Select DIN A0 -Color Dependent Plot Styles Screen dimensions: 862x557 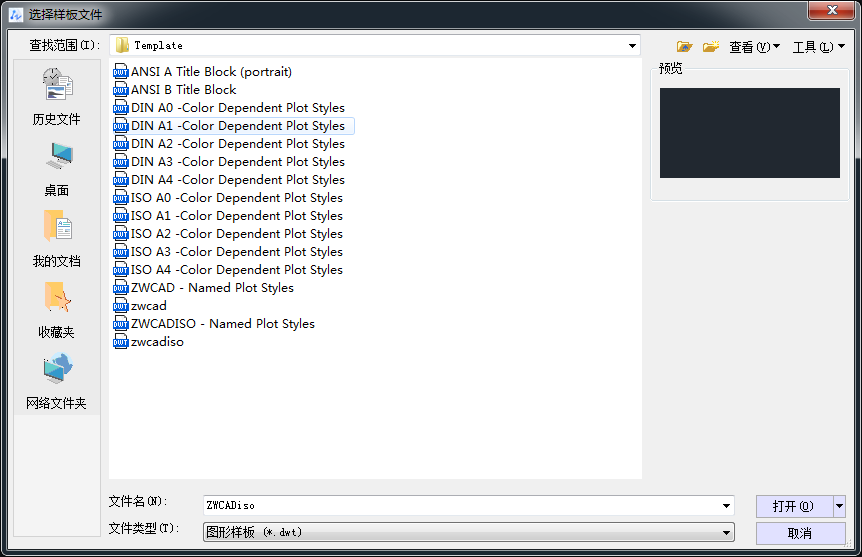click(238, 108)
